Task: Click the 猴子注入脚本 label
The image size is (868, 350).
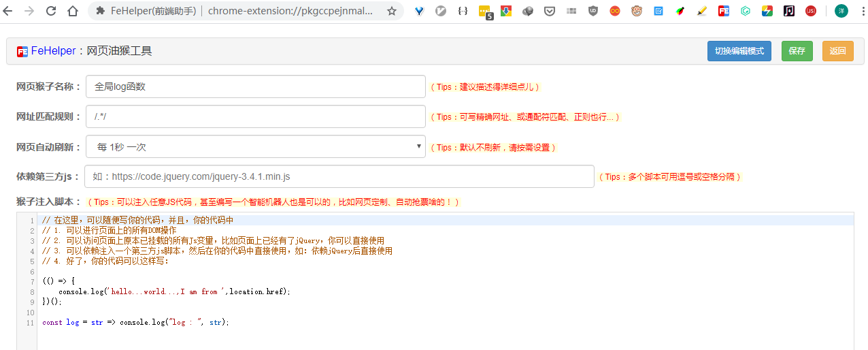Action: click(x=49, y=202)
